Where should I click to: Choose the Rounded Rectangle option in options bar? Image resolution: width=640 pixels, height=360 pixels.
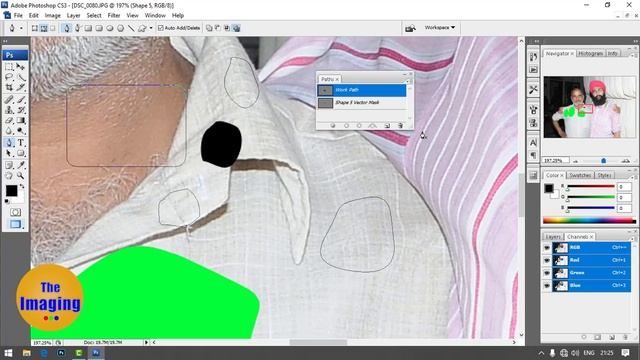click(x=99, y=28)
